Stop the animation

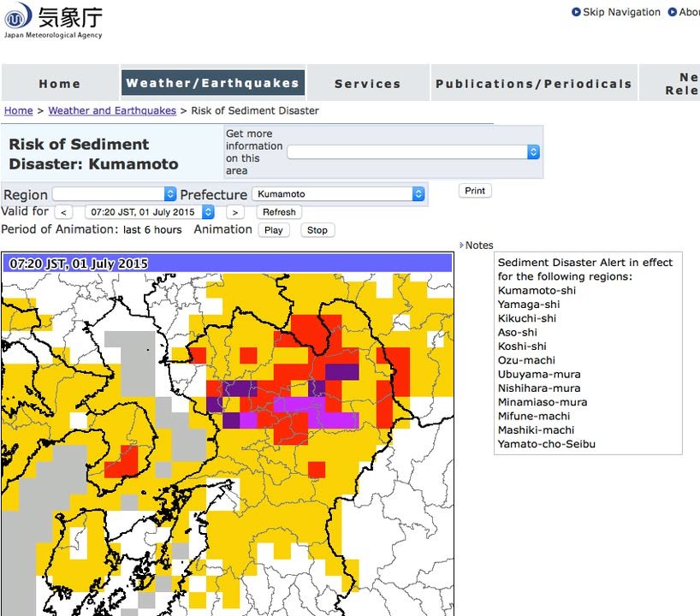[x=317, y=230]
